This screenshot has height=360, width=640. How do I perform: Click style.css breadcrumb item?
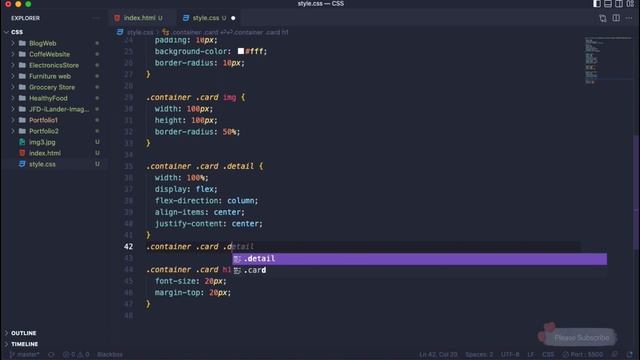coord(140,32)
